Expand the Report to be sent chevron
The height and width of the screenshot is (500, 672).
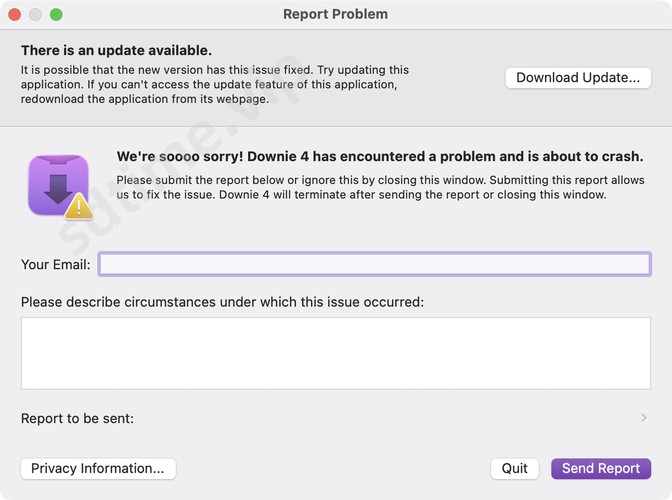click(643, 418)
